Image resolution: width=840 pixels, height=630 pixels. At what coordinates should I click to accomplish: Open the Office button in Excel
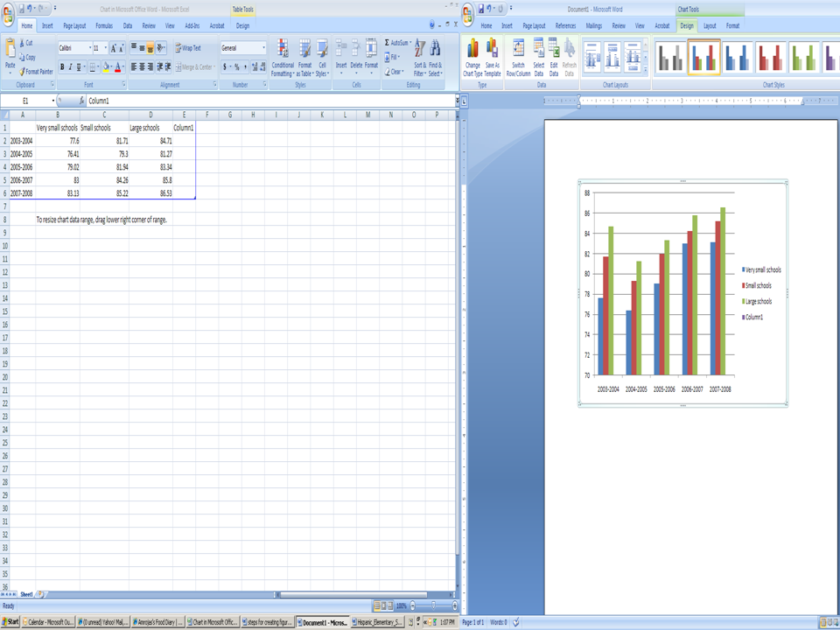(8, 13)
